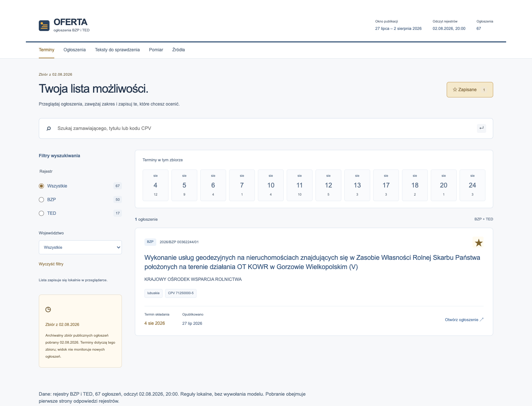
Task: Click the deadline date 4 sie 2026
Action: coord(154,323)
